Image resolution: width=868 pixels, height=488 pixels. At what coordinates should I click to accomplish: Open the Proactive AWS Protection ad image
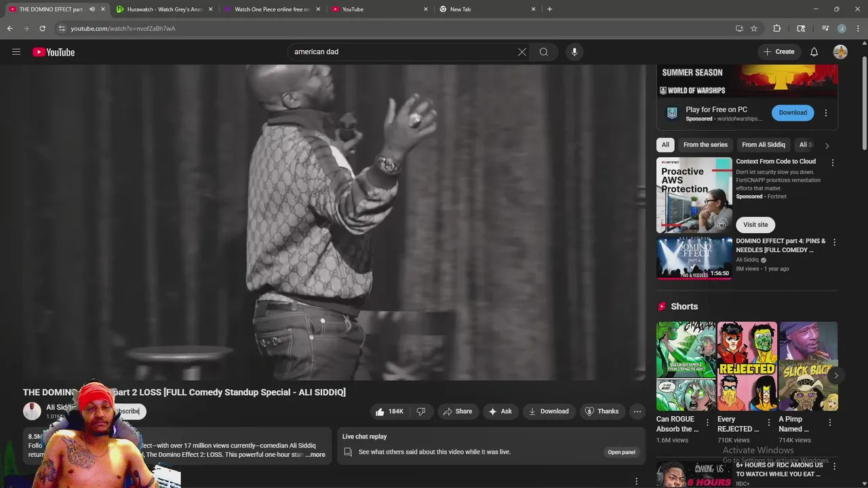point(694,195)
